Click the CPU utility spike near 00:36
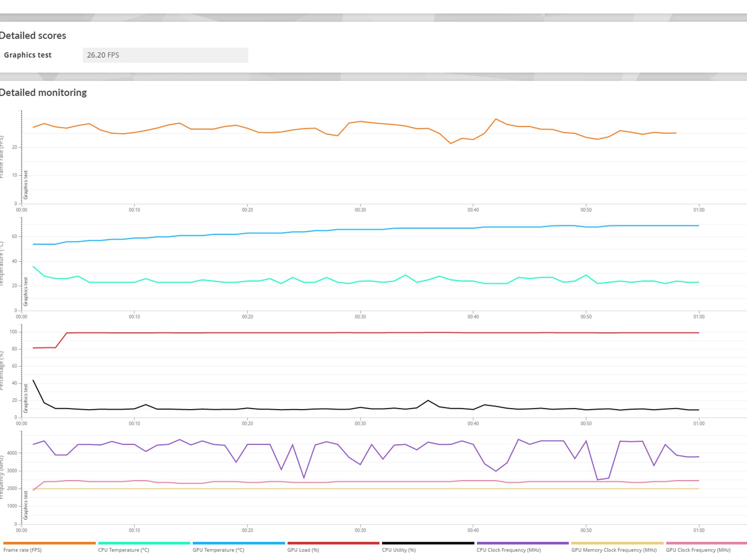 [x=428, y=400]
